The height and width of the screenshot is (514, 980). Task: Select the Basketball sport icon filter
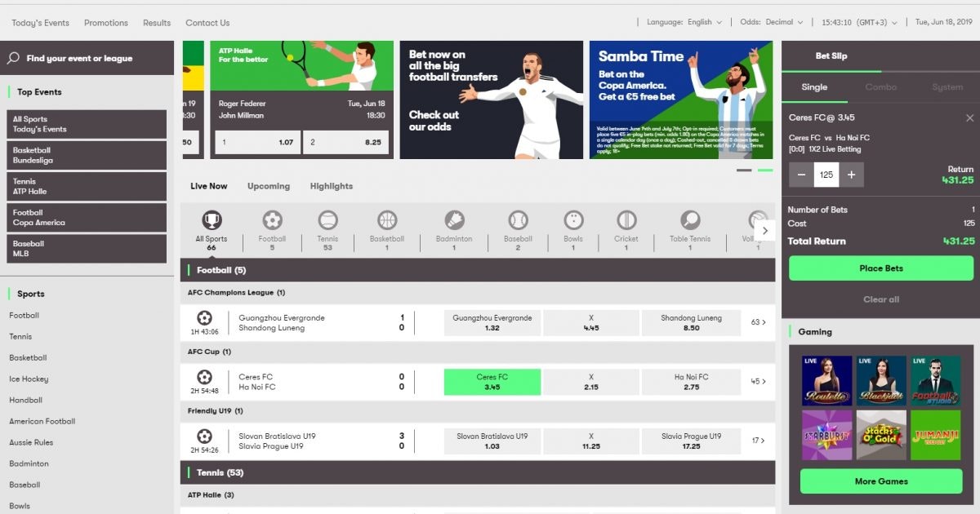[x=387, y=221]
